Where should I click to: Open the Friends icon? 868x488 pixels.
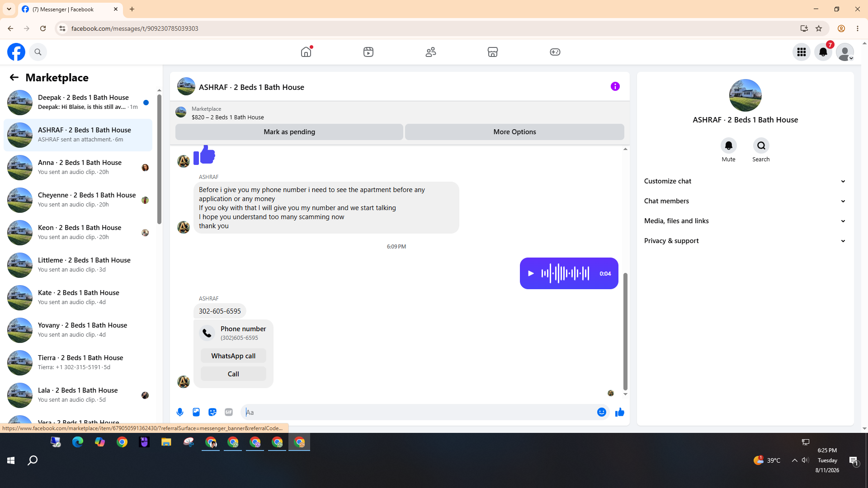pyautogui.click(x=431, y=52)
